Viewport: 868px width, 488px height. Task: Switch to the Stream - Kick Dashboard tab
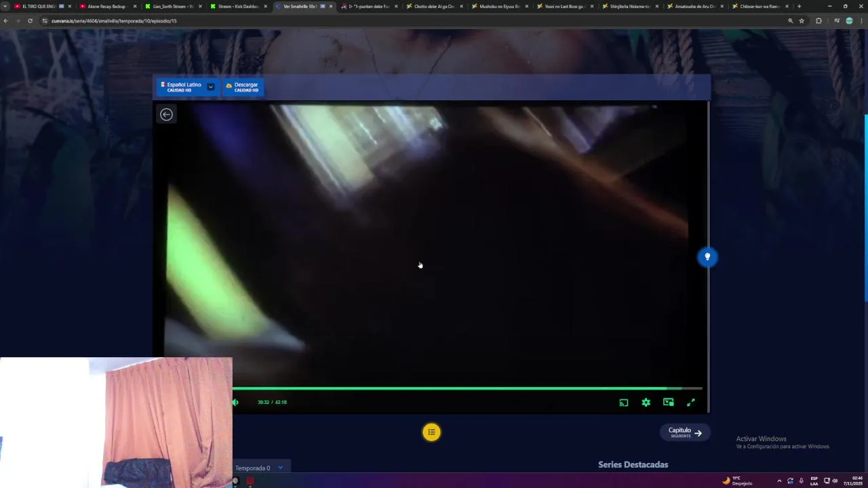pos(238,6)
